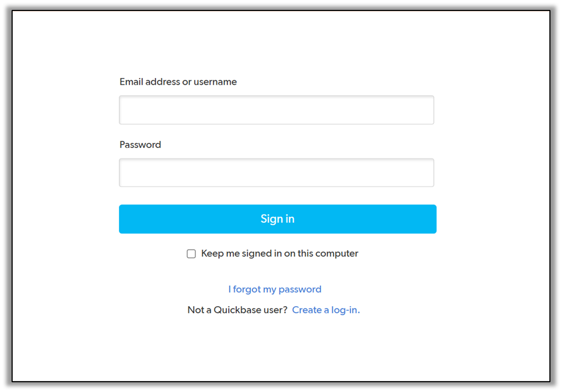The width and height of the screenshot is (562, 392).
Task: Click the Create a log-in link
Action: (326, 310)
